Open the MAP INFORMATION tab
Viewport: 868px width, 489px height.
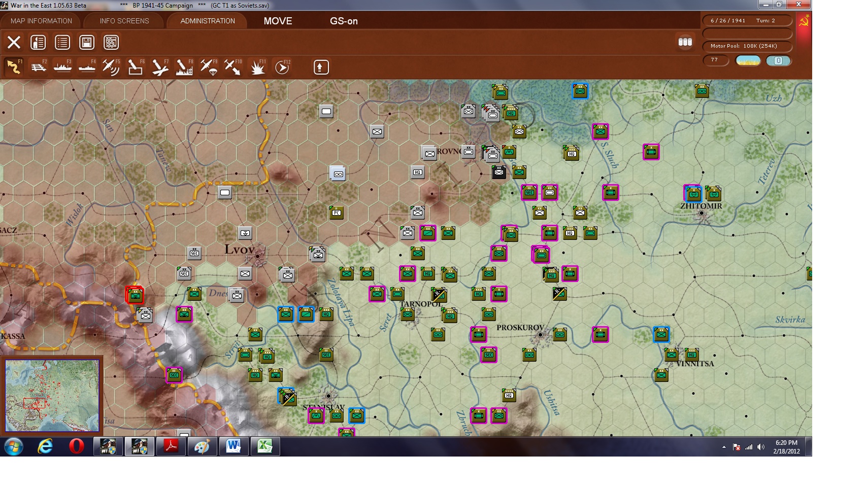coord(41,21)
